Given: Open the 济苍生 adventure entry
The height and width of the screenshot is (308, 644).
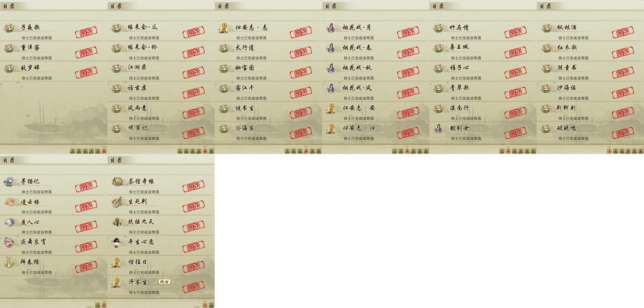Looking at the screenshot, I should [x=161, y=286].
